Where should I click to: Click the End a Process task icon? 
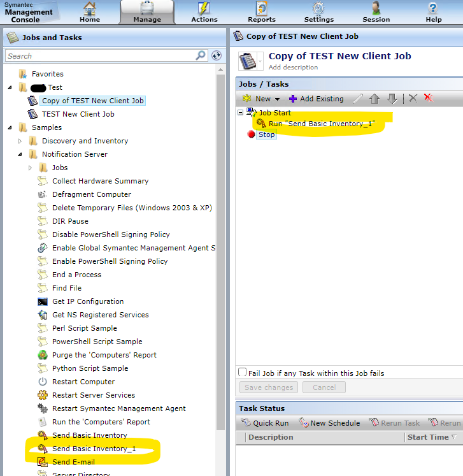pyautogui.click(x=43, y=275)
